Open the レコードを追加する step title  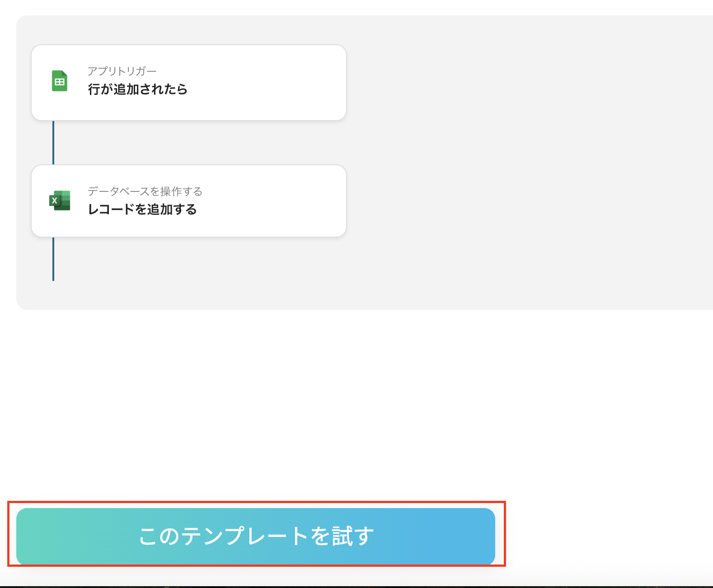click(x=142, y=210)
